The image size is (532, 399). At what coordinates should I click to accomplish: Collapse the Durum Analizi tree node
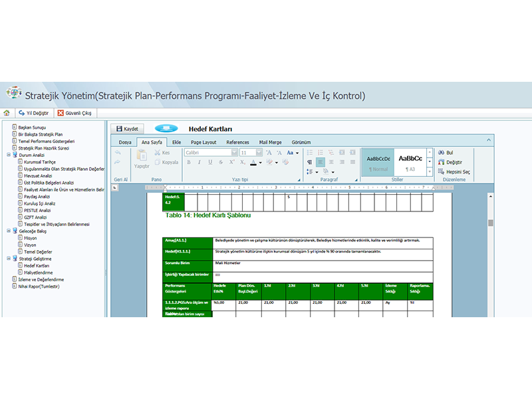[9, 155]
